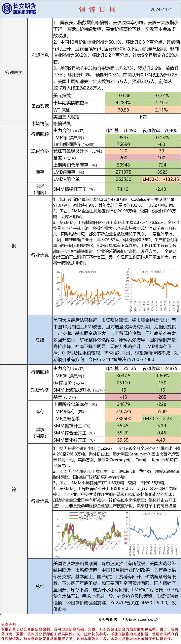The width and height of the screenshot is (181, 644).
Task: Click the -3925 LME copper stock change
Action: pos(161,172)
